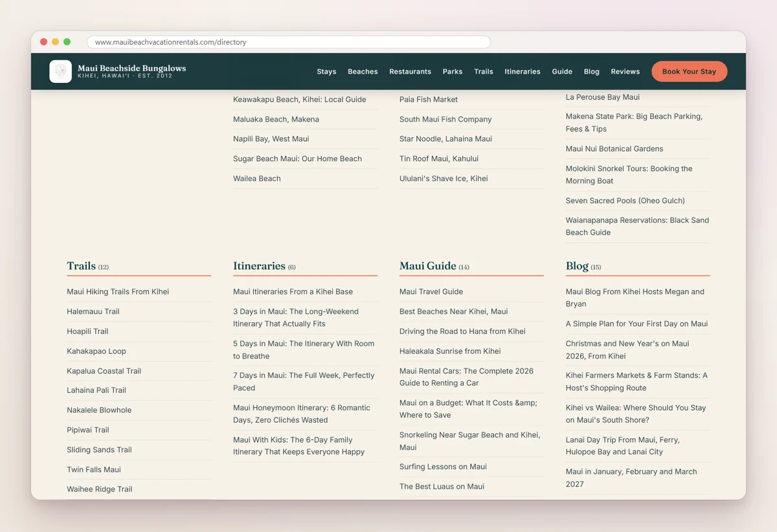Screen dimensions: 777x532
Task: Select the Itineraries nav item
Action: (x=523, y=72)
